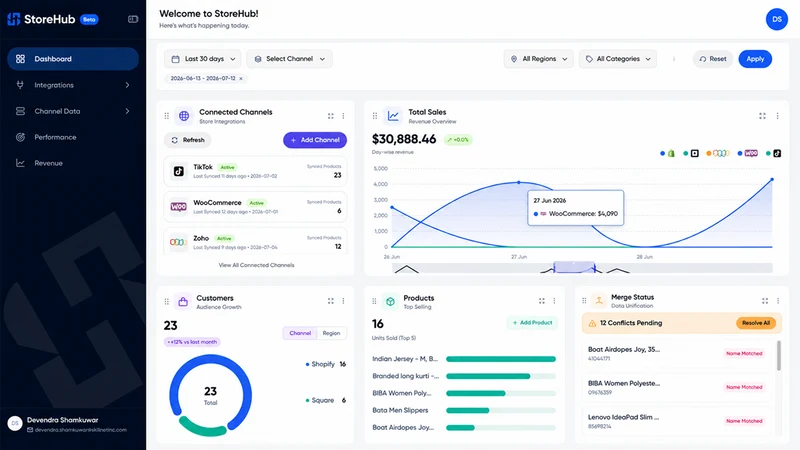Expand the Merge Status card
Screen dimensions: 800x450
pyautogui.click(x=765, y=301)
